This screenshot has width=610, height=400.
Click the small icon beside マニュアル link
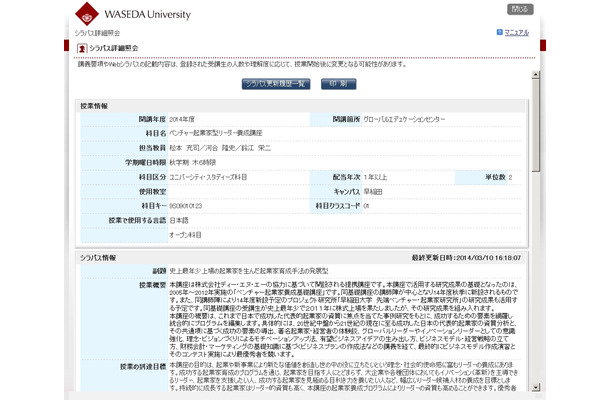500,32
